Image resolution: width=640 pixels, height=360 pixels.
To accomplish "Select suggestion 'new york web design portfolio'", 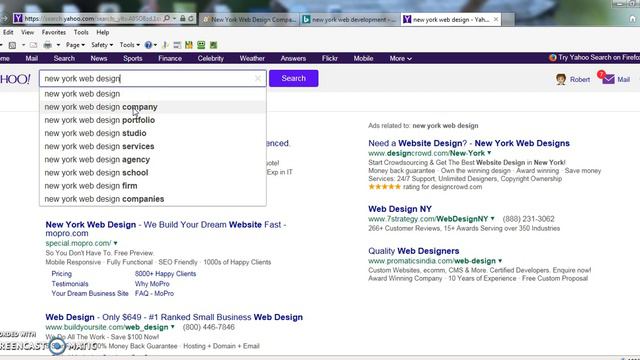I will [x=153, y=120].
